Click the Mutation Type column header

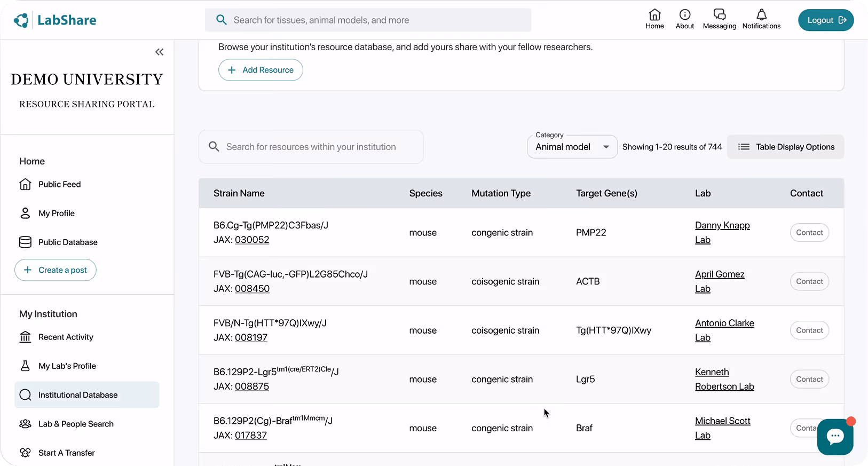(501, 193)
